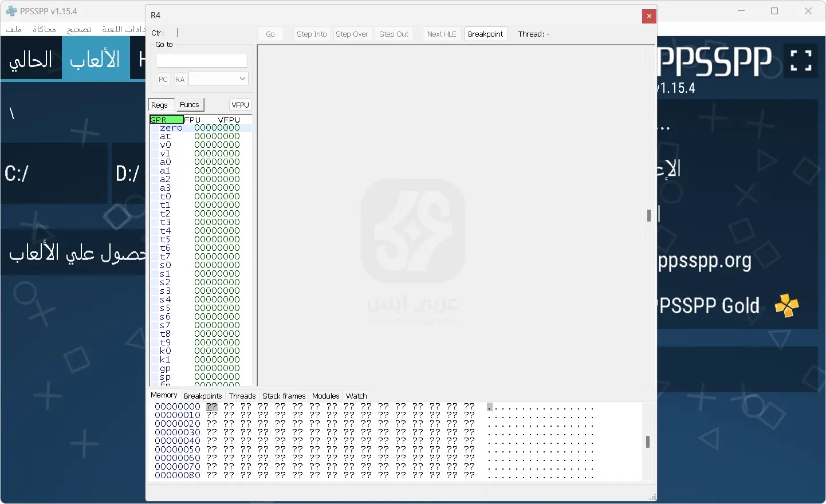Click the memory view scrollbar thumb
Screen dimensions: 826x504
coord(648,442)
